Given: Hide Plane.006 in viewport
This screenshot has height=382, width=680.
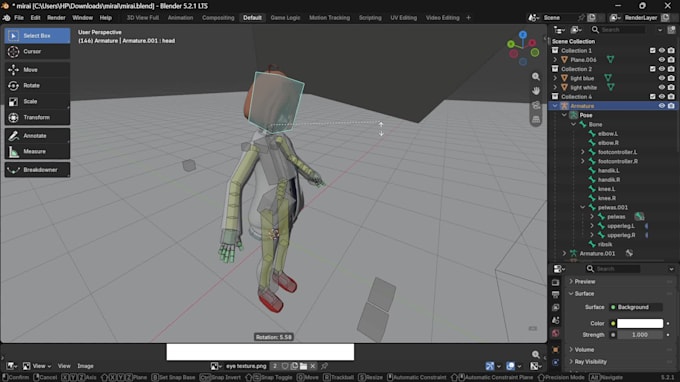Looking at the screenshot, I should click(x=662, y=60).
